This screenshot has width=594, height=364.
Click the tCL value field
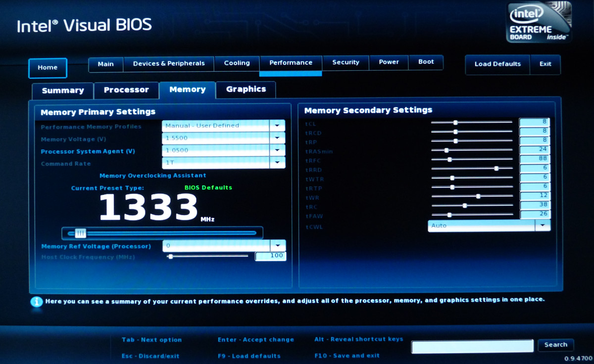point(534,122)
